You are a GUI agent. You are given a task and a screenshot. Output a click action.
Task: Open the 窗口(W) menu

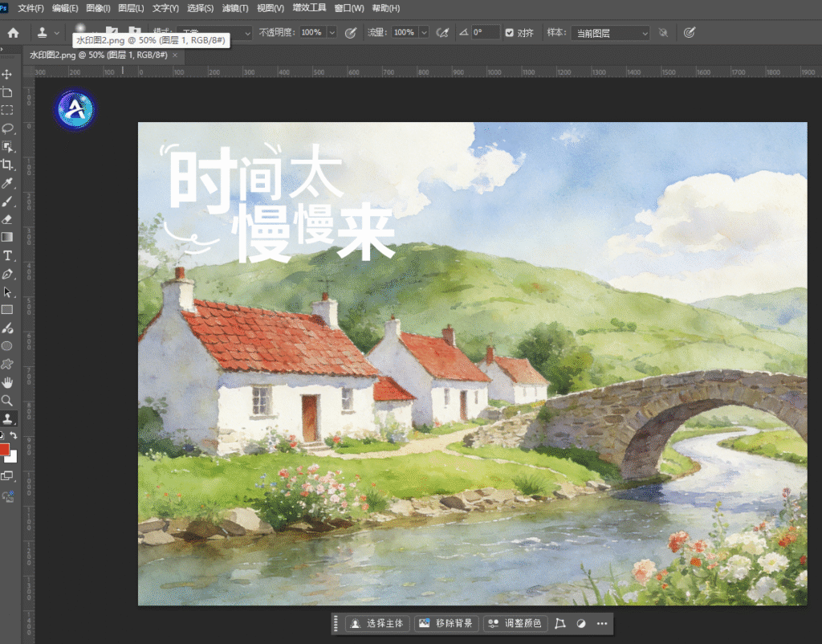point(349,8)
